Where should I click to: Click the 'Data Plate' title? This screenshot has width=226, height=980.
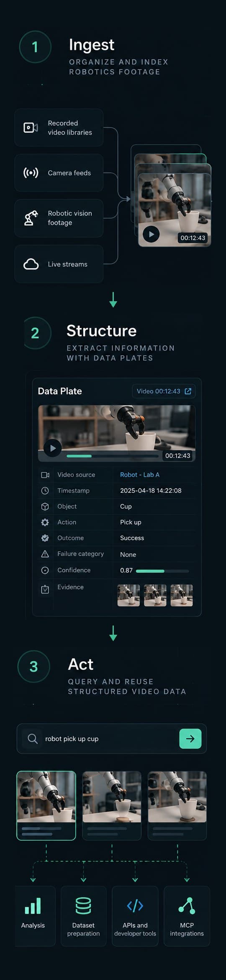coord(60,391)
